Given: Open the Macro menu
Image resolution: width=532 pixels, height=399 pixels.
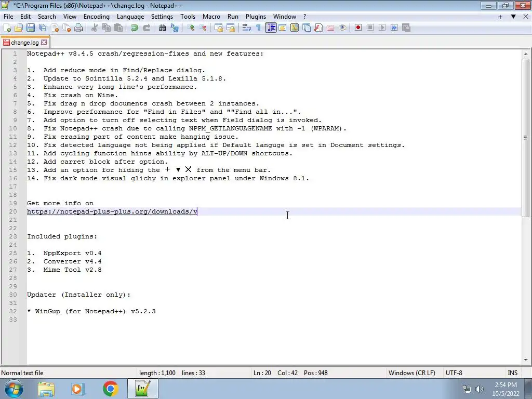Looking at the screenshot, I should (x=211, y=17).
